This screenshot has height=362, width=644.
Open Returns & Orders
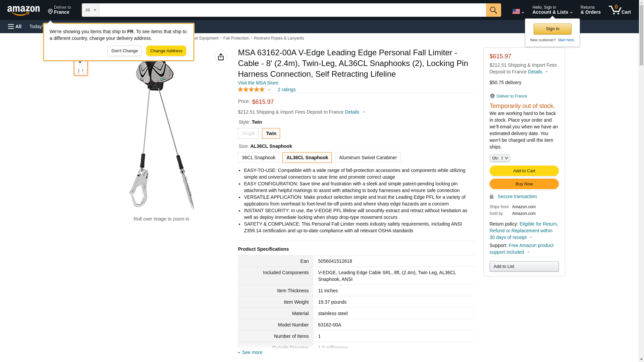point(590,10)
